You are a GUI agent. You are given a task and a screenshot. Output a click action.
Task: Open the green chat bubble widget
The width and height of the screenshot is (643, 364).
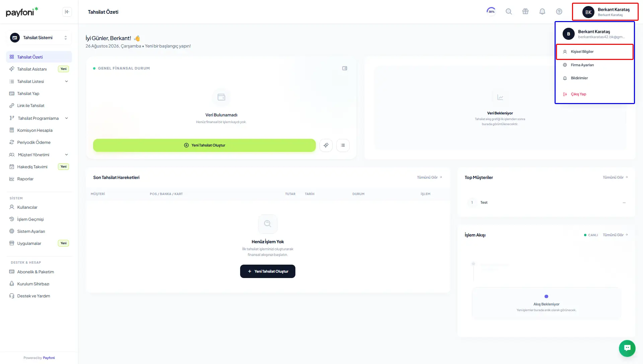coord(627,348)
